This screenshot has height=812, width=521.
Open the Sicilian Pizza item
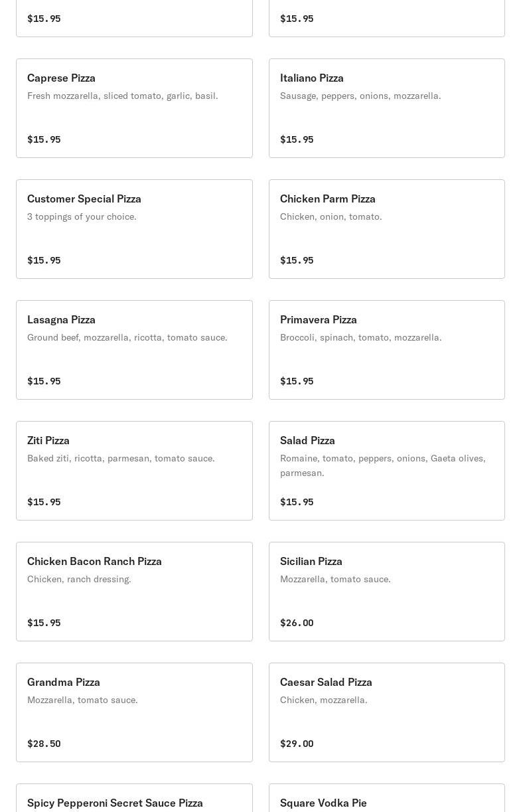(x=387, y=592)
